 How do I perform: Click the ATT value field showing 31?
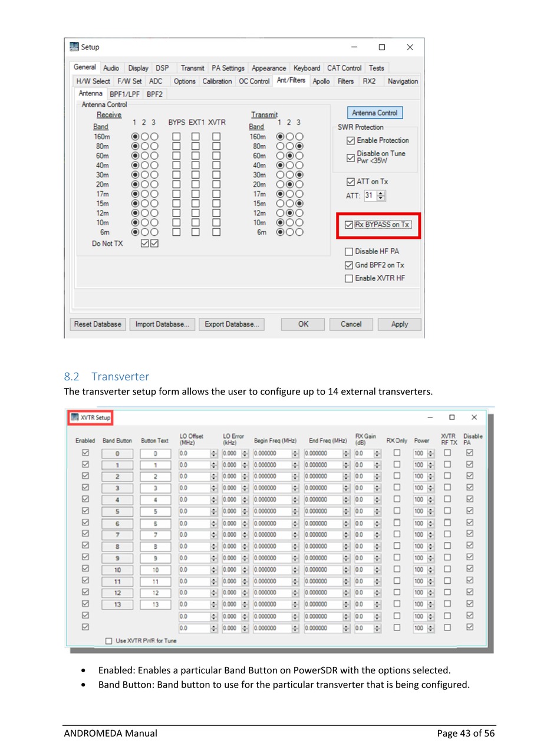click(x=370, y=196)
